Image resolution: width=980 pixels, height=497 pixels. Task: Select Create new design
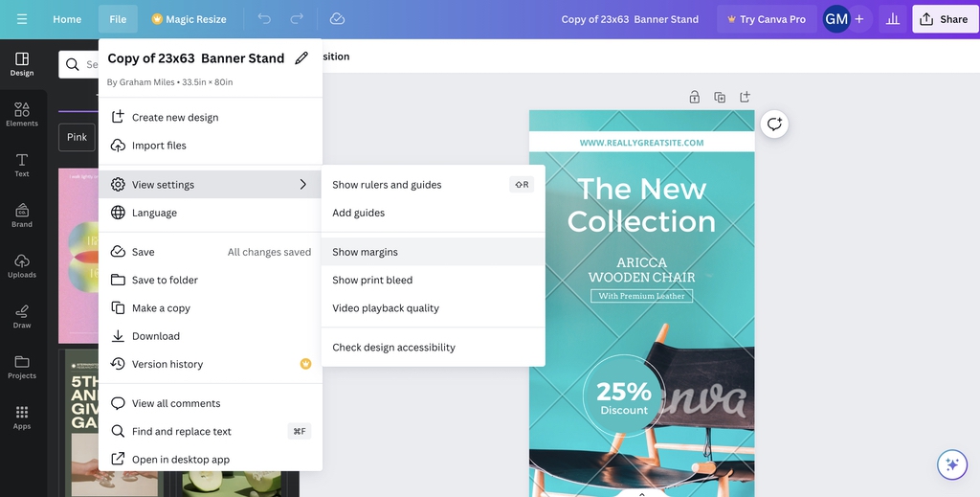210,118
